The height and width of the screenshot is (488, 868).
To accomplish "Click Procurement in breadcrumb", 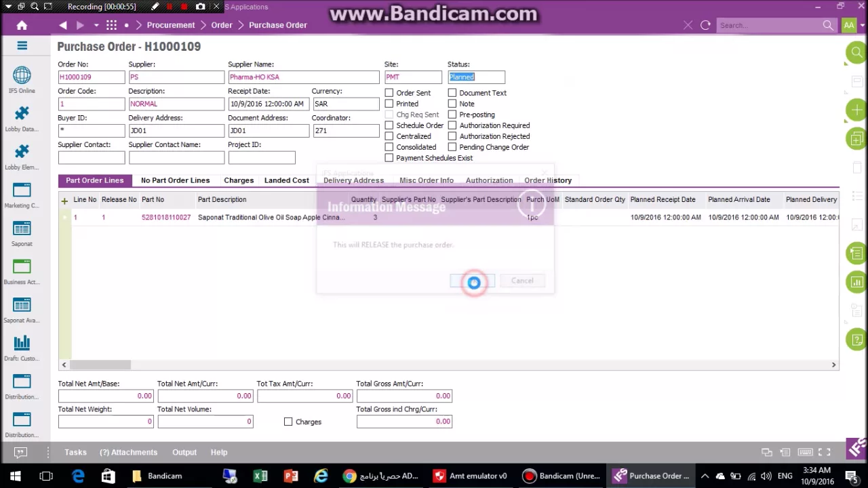I will (171, 25).
